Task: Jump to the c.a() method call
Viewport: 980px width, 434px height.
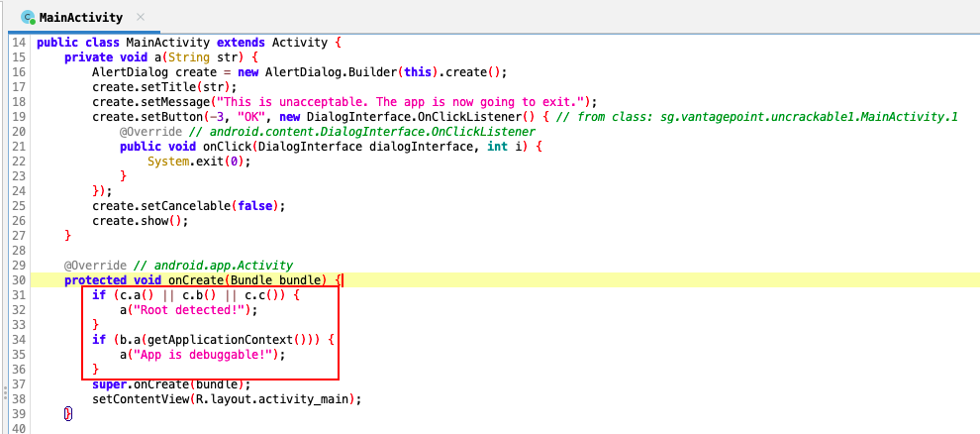Action: [130, 295]
